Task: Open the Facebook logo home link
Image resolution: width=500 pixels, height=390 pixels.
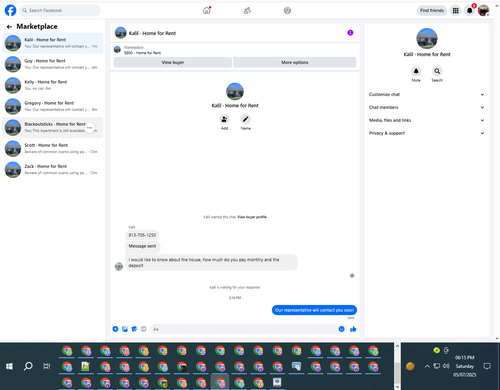Action: (10, 10)
